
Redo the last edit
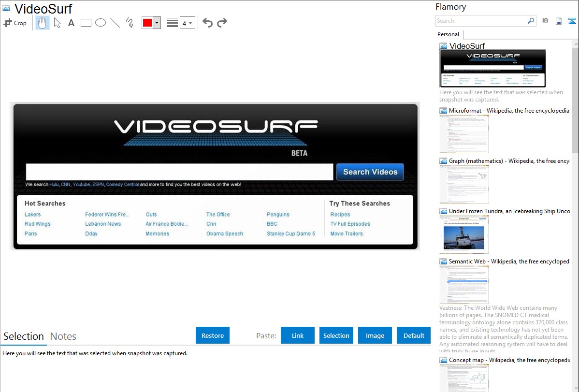pyautogui.click(x=222, y=23)
